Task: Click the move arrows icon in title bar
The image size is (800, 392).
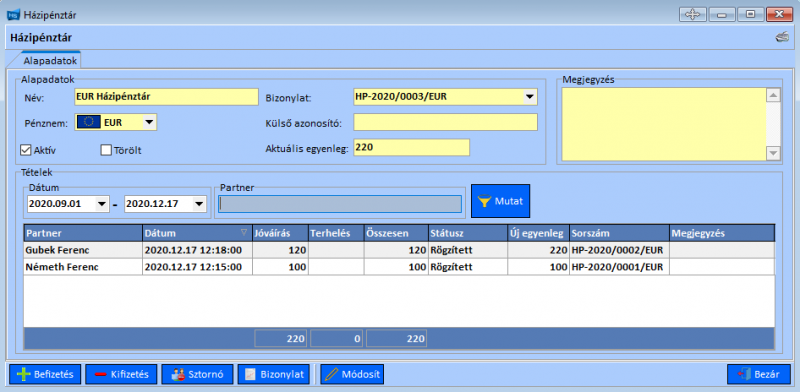Action: [692, 14]
